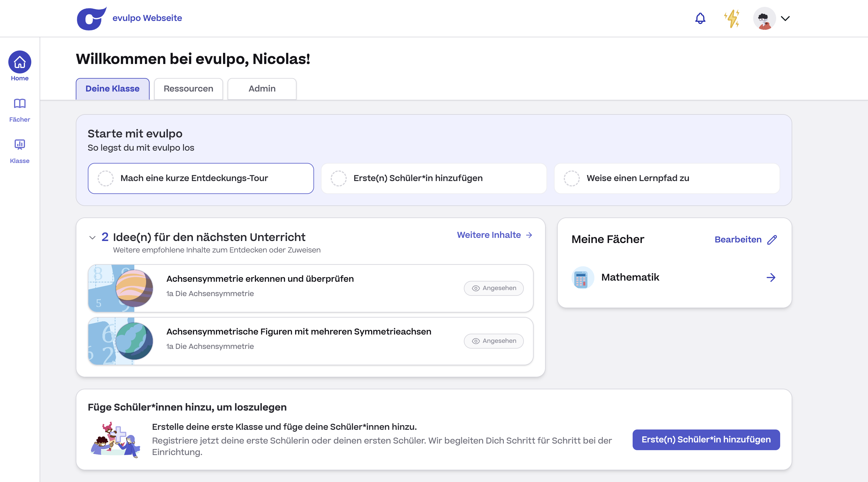Screen dimensions: 868x482
Task: Click the number 2 idea count
Action: (x=105, y=237)
